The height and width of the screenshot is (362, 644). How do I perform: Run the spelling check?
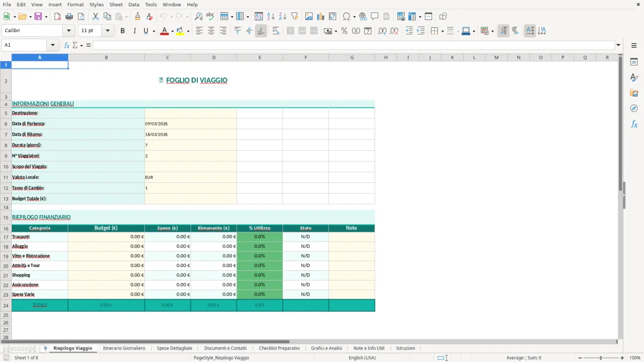point(210,17)
